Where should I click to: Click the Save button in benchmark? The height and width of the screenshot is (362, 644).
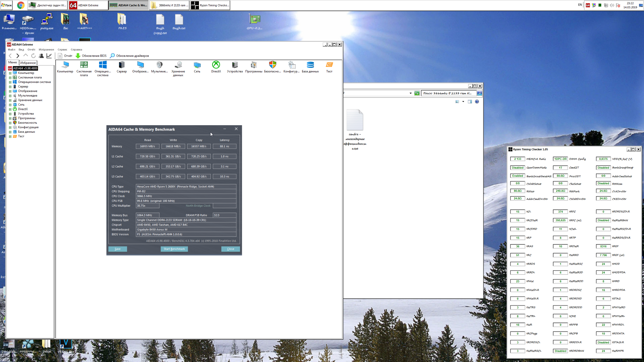pos(117,249)
